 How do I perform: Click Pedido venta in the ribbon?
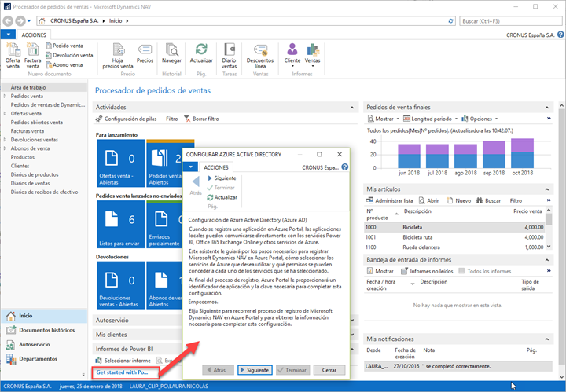point(64,46)
